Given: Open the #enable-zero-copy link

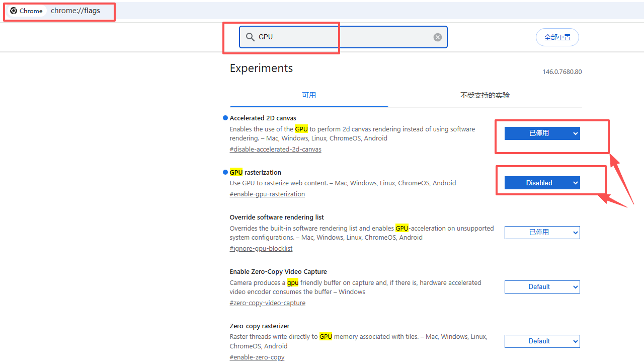Looking at the screenshot, I should click(257, 357).
